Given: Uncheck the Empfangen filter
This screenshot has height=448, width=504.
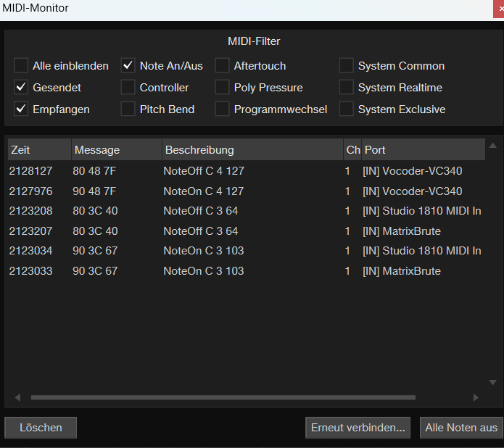Looking at the screenshot, I should coord(21,109).
